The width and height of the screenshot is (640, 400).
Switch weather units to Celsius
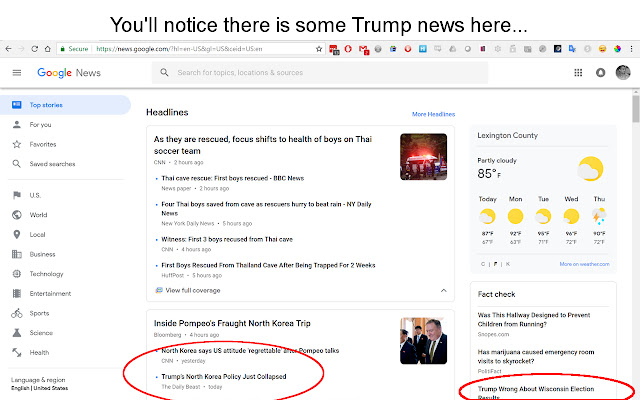coord(483,264)
